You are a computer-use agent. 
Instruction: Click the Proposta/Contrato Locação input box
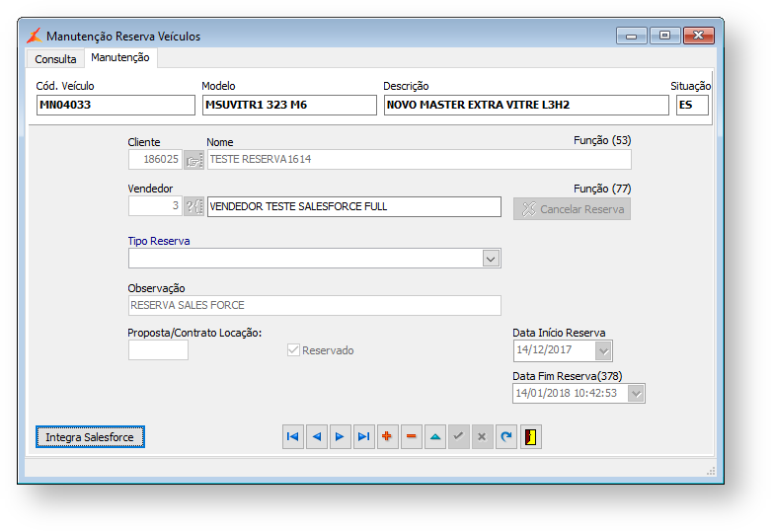[158, 350]
